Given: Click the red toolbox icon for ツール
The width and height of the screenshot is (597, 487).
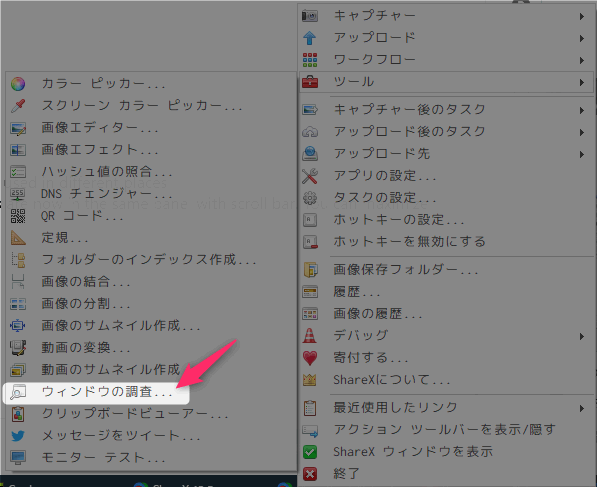Looking at the screenshot, I should coord(310,82).
